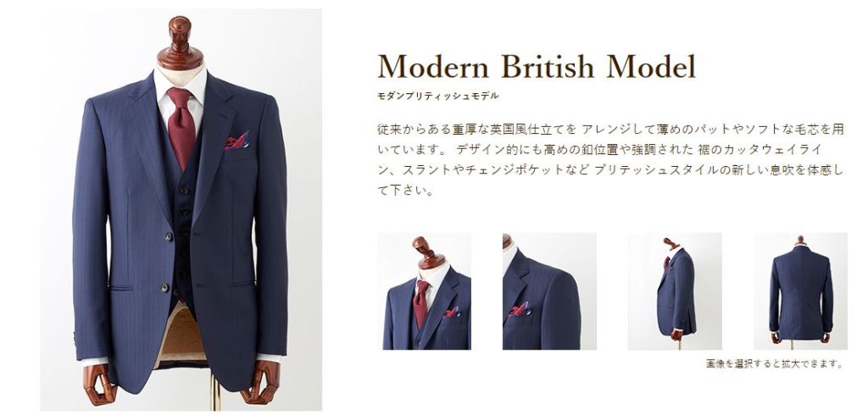Image resolution: width=868 pixels, height=415 pixels.
Task: Click the tie inside the first thumbnail
Action: click(x=422, y=302)
